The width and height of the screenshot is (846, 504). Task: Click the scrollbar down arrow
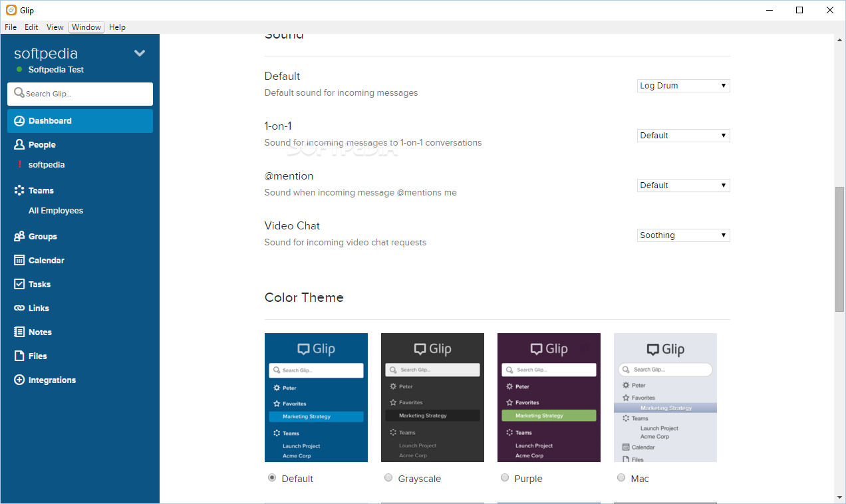[839, 497]
